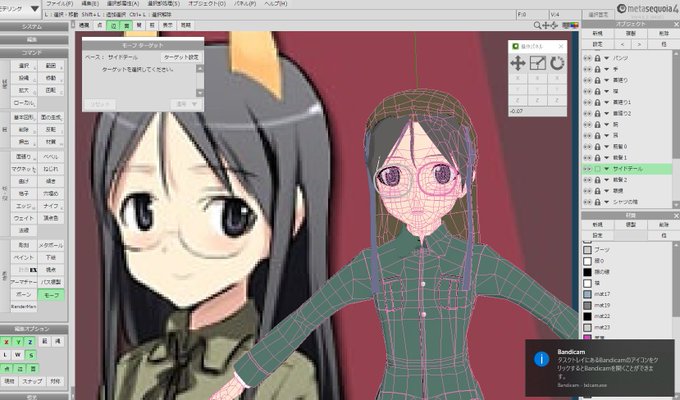
Task: Click the green icon in operation panel title
Action: coord(515,46)
